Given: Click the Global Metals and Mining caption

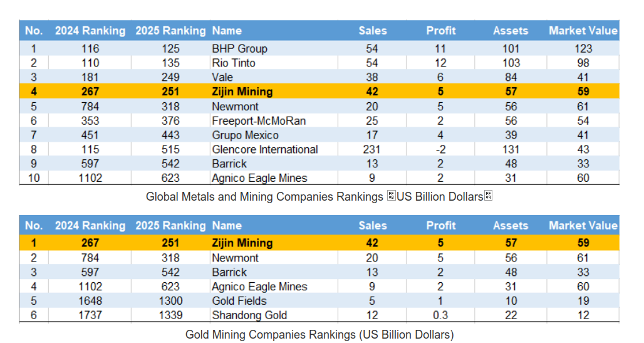Looking at the screenshot, I should (319, 196).
